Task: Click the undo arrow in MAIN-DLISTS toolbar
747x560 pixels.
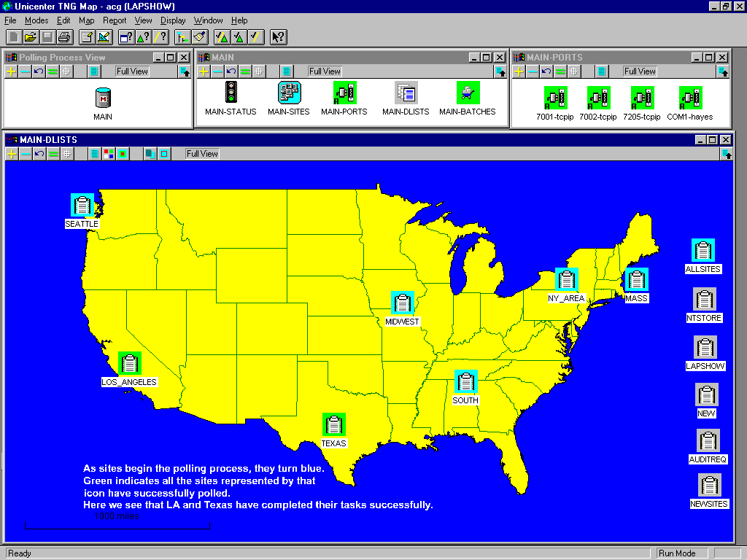Action: [x=39, y=154]
